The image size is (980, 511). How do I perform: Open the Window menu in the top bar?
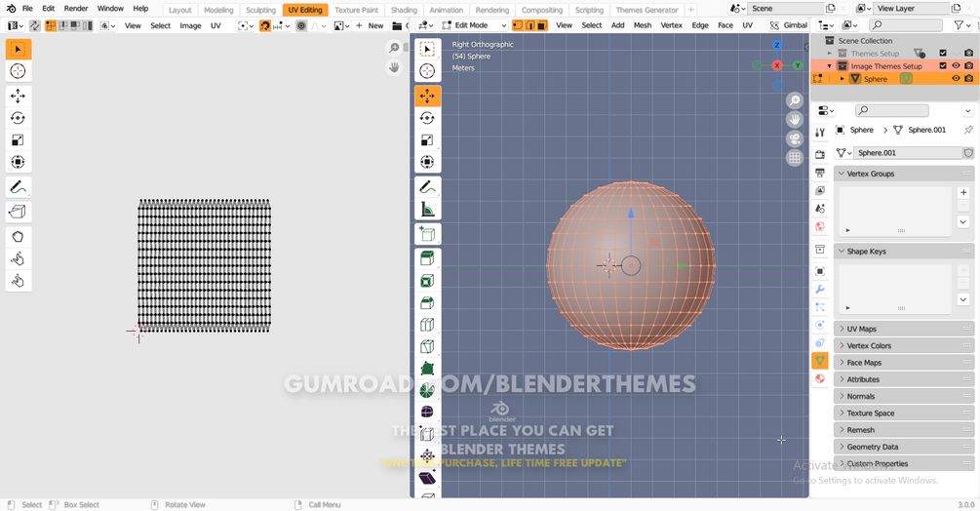tap(110, 9)
